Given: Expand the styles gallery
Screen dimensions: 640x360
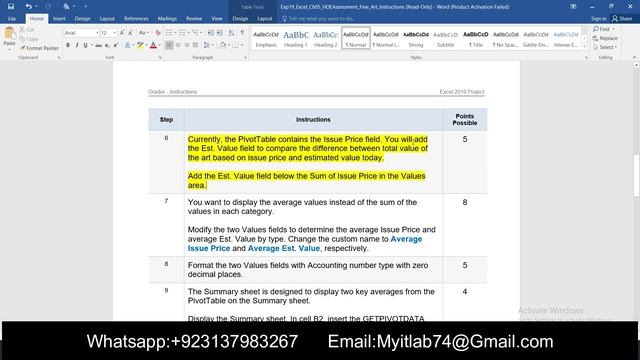Looking at the screenshot, I should click(584, 47).
